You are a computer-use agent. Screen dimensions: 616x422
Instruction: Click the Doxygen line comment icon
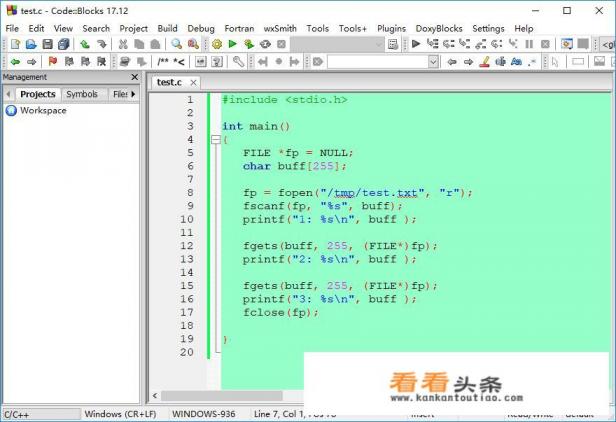coord(179,61)
